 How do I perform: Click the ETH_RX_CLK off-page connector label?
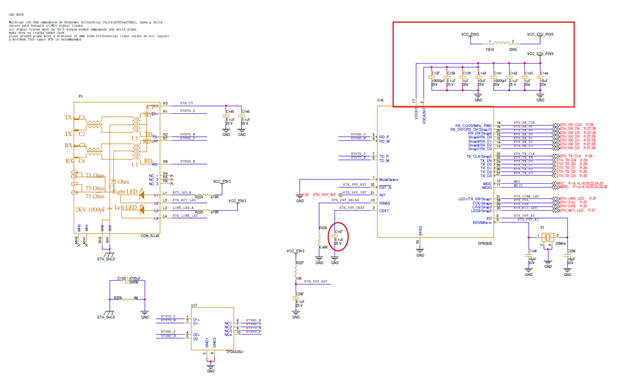pyautogui.click(x=570, y=125)
